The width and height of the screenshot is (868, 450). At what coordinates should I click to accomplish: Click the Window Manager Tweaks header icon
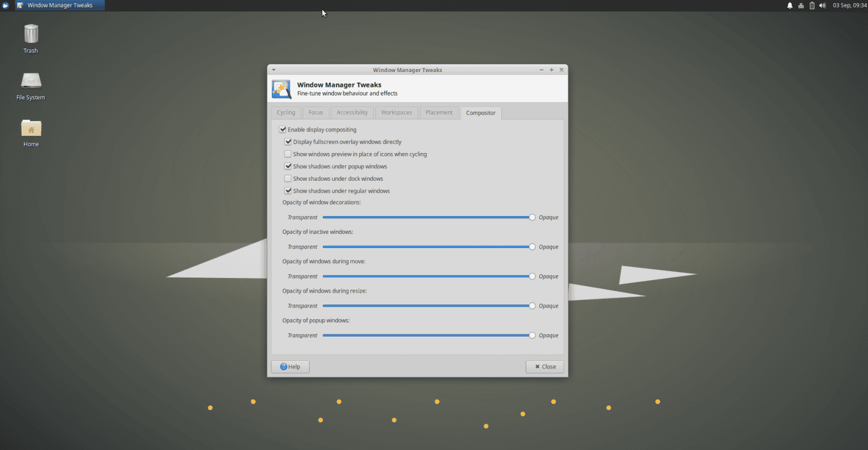[x=282, y=89]
